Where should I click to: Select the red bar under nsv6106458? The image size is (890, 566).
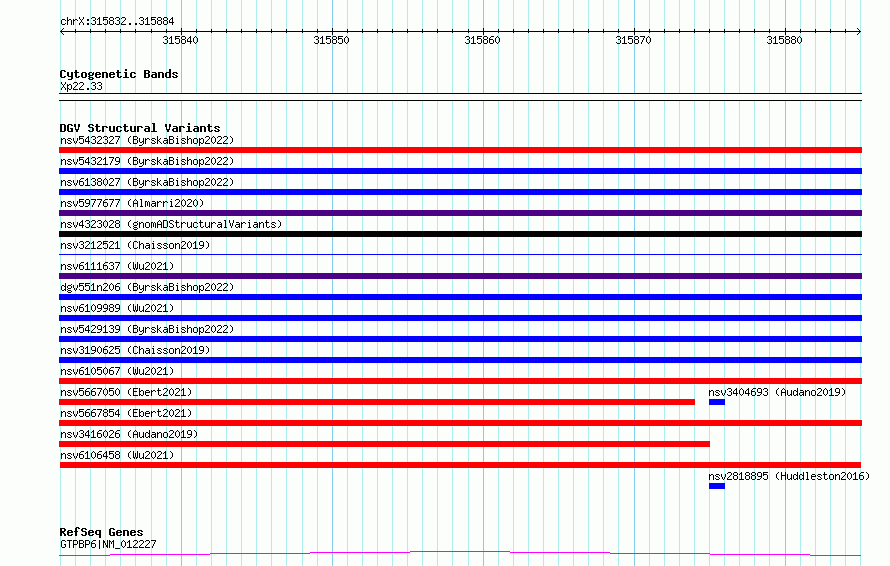(460, 465)
